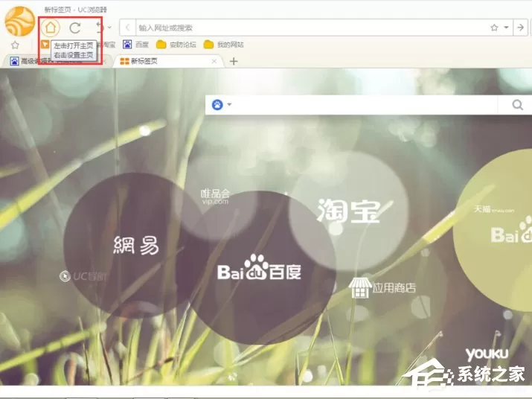Click the orange Tmall bookmark icon
This screenshot has height=399, width=532.
[45, 44]
